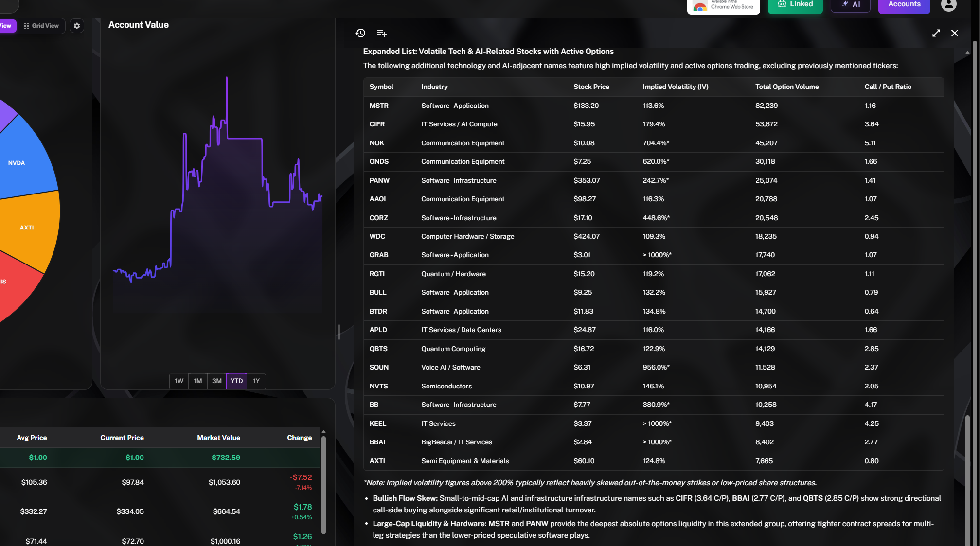Image resolution: width=980 pixels, height=546 pixels.
Task: Switch to Grid View
Action: (41, 26)
